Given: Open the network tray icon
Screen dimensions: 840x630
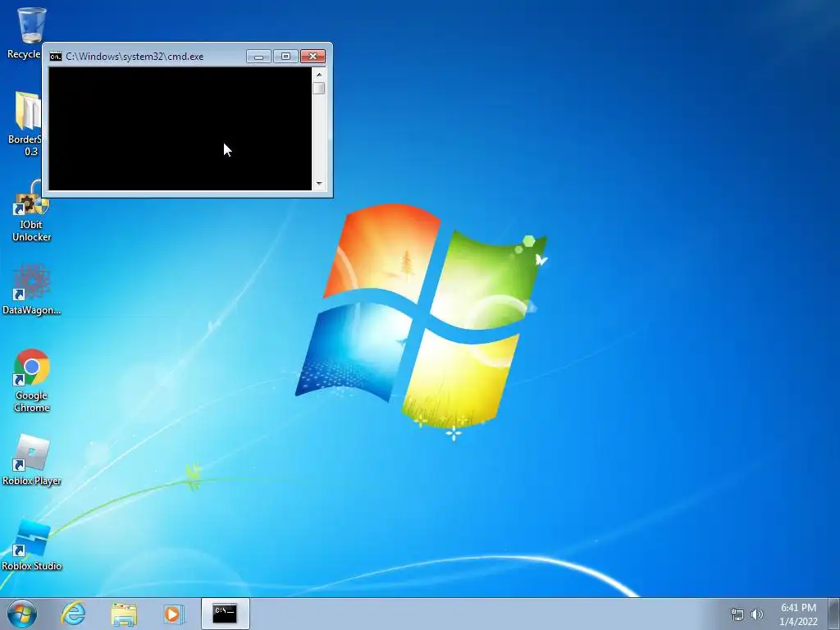Looking at the screenshot, I should 737,614.
